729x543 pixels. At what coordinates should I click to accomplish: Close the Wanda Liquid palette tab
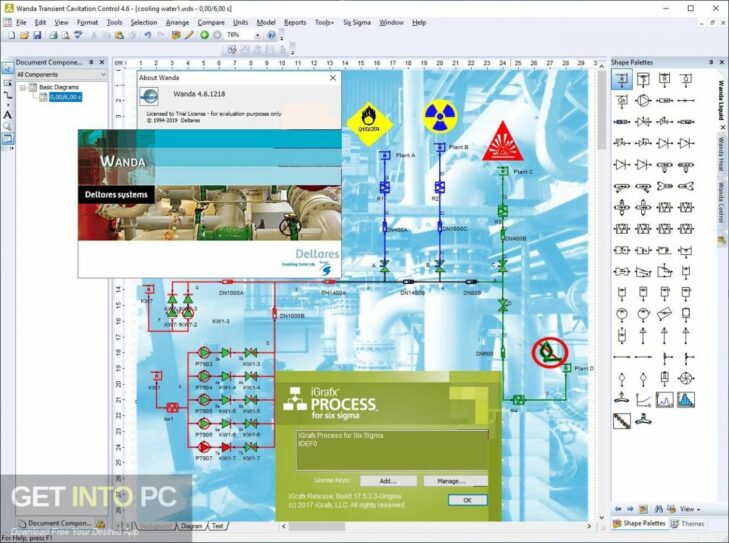[723, 127]
